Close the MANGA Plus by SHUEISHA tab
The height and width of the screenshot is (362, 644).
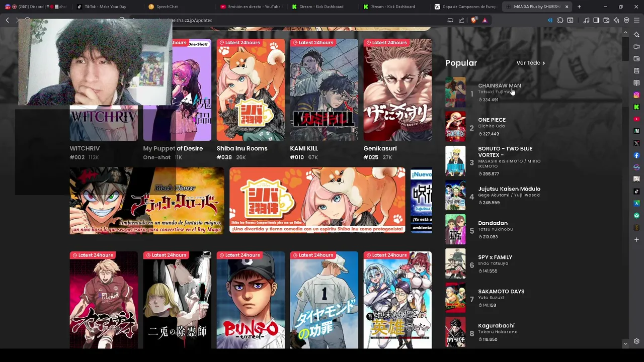[567, 7]
